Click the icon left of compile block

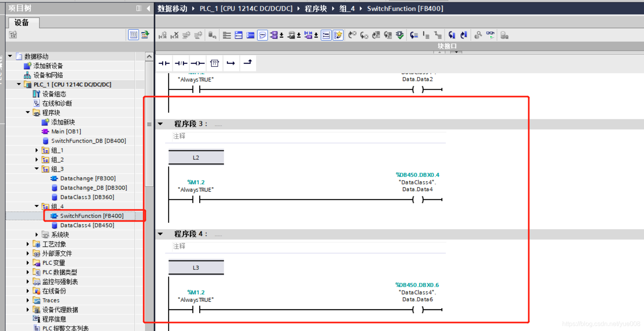click(x=388, y=36)
